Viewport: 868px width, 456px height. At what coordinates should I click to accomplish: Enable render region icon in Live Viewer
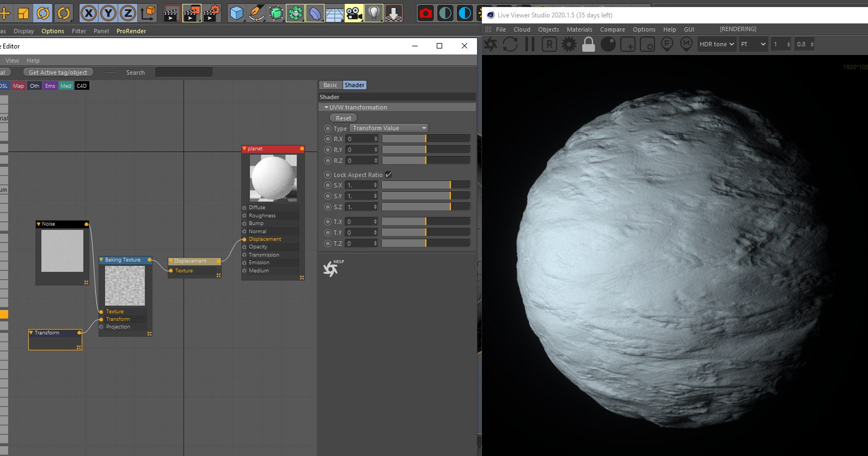628,44
